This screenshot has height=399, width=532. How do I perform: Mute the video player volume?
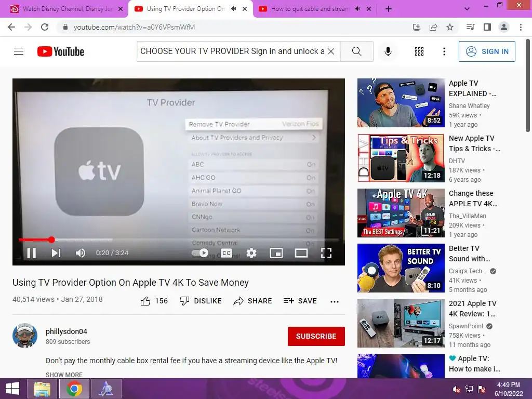(81, 253)
